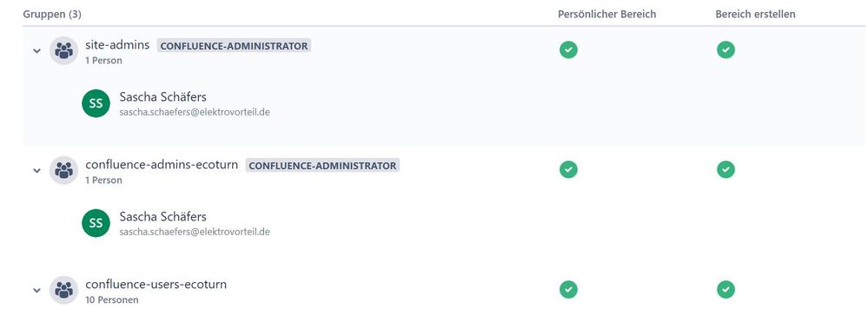Toggle Persönlicher Bereich for confluence-users-ecoturn
This screenshot has width=868, height=322.
tap(568, 289)
